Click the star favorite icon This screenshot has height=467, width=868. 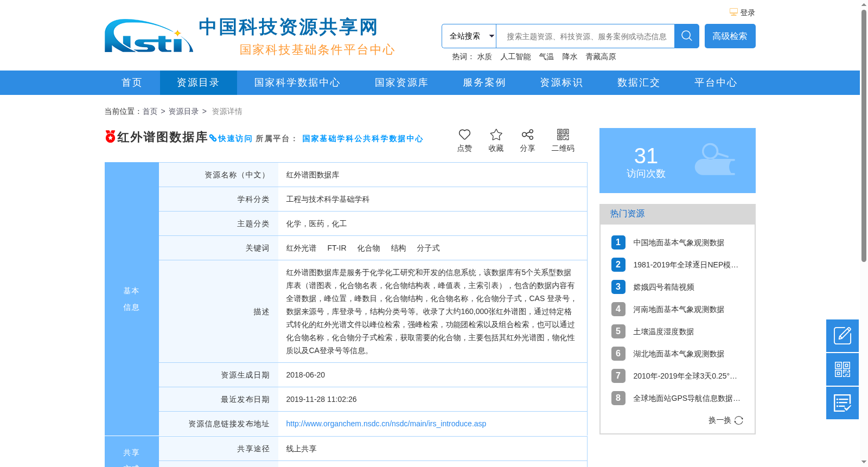[496, 135]
